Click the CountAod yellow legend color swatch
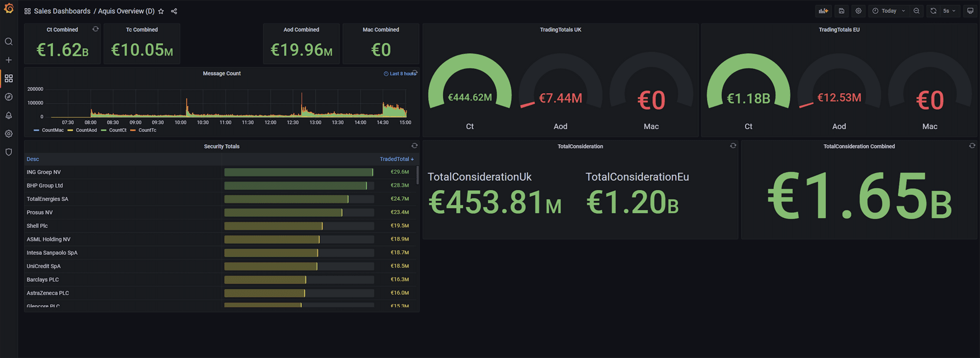980x358 pixels. click(70, 131)
